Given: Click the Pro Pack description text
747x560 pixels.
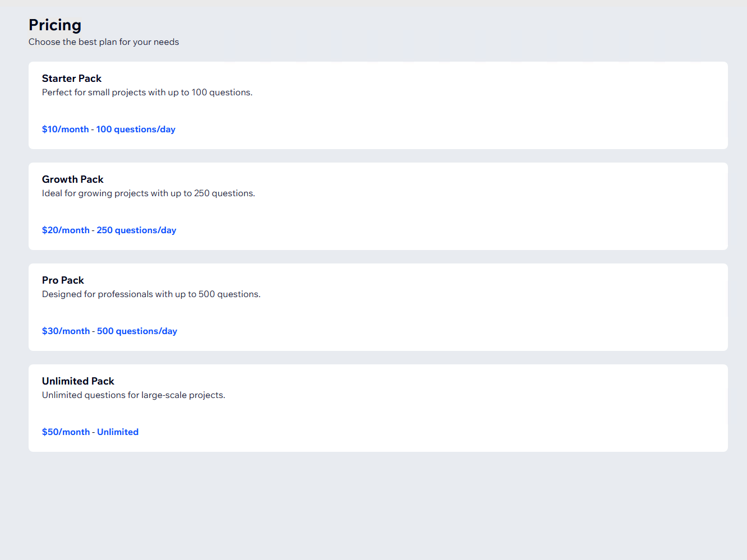Looking at the screenshot, I should coord(151,294).
